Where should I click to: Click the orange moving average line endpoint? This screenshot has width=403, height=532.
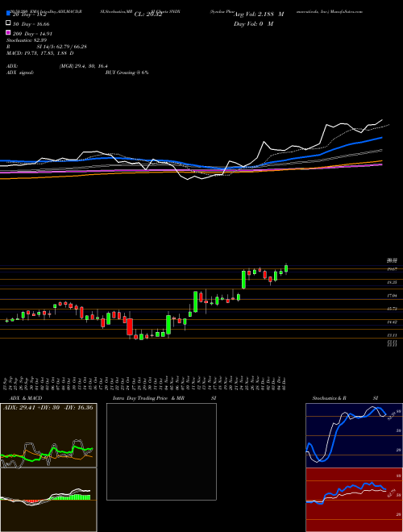(x=381, y=161)
